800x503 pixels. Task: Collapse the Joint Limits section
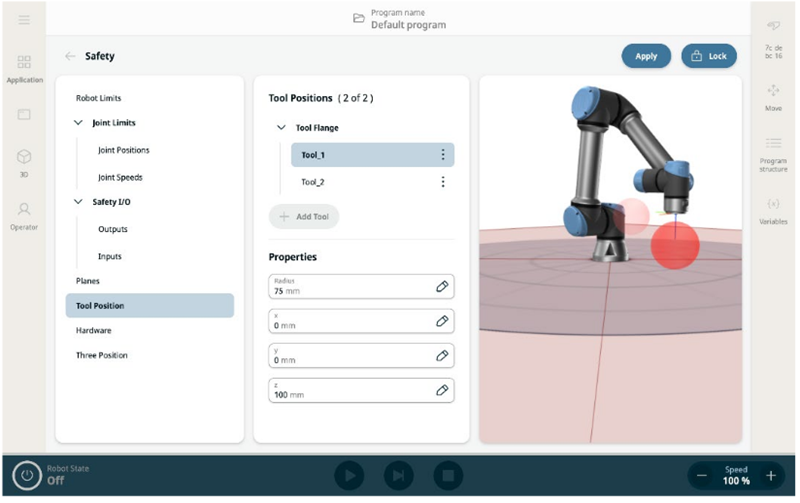(x=79, y=123)
